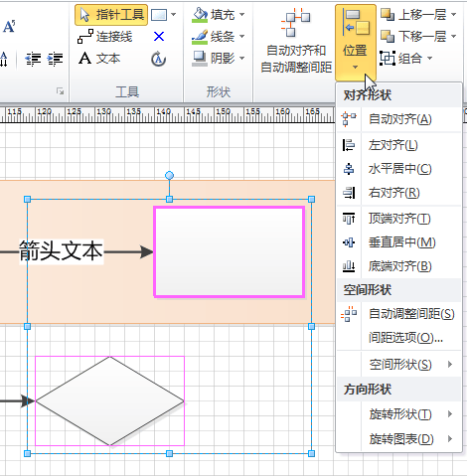Select the 指针工具 pointer tool

(x=111, y=15)
